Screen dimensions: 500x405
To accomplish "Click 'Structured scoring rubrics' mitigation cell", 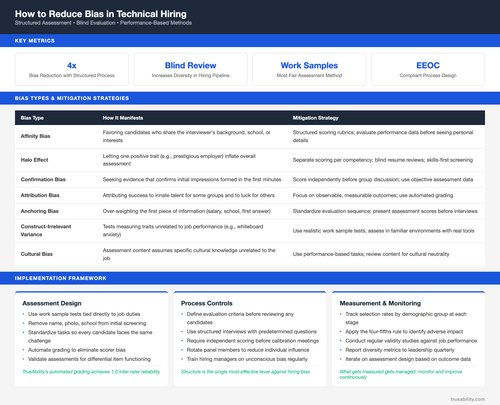I will click(383, 136).
